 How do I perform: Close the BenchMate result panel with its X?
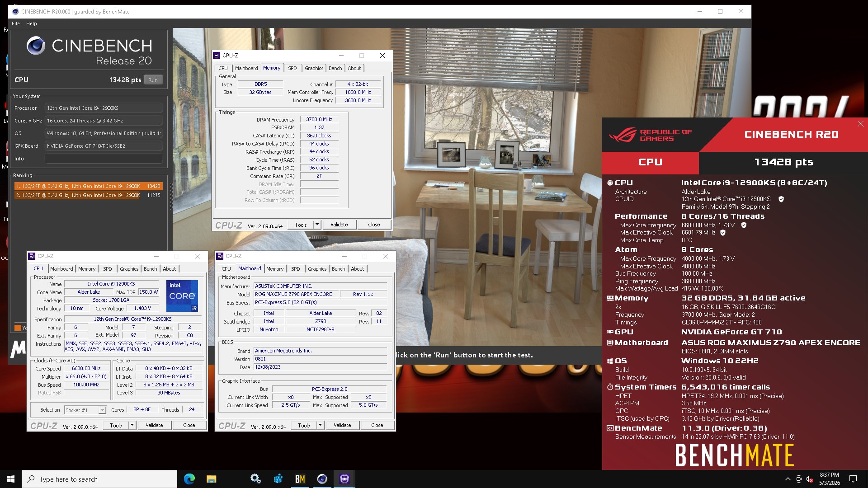[860, 124]
